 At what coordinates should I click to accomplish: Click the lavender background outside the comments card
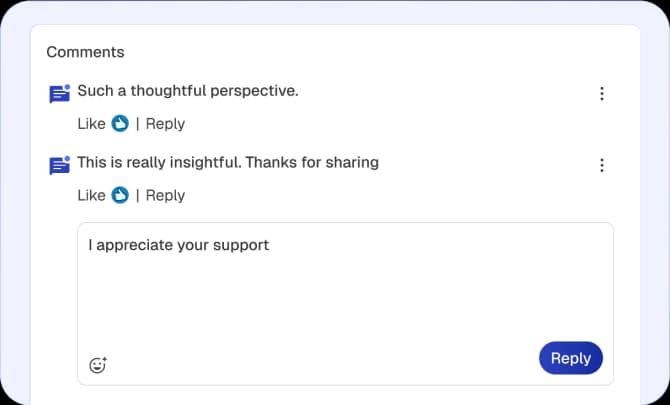(654, 200)
